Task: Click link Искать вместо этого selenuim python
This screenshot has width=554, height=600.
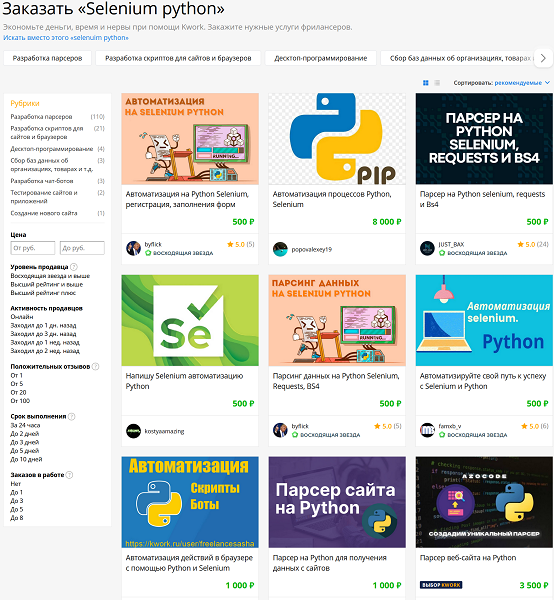Action: (x=66, y=38)
